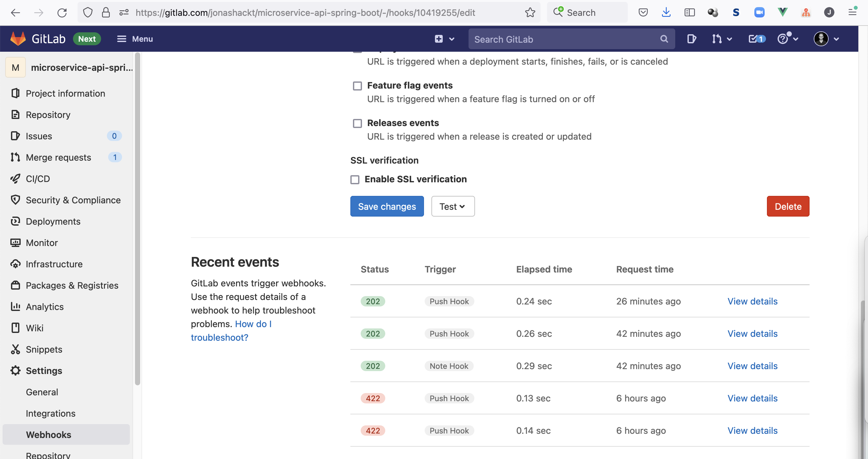868x459 pixels.
Task: Click the GitLab home logo icon
Action: coord(17,38)
